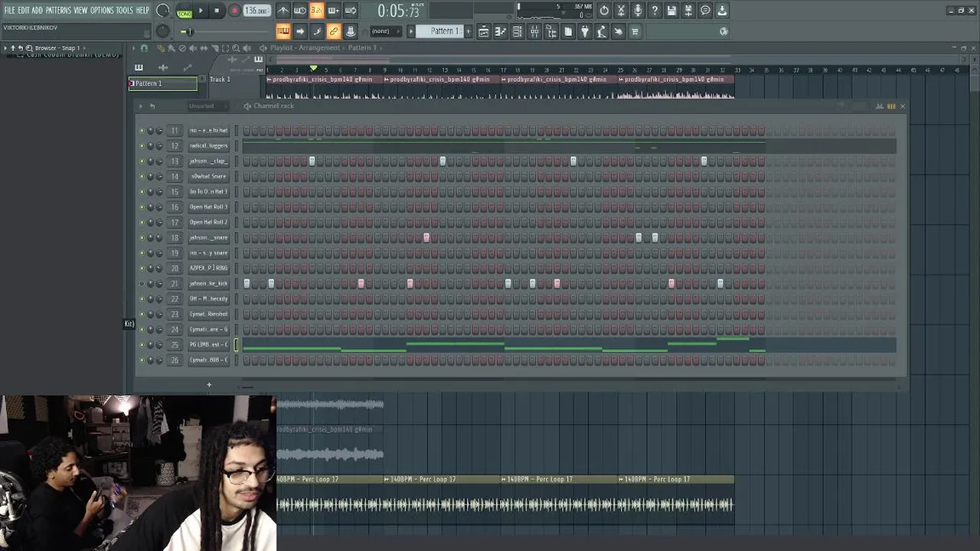Toggle overdub recording icon
This screenshot has width=980, height=551.
click(334, 11)
